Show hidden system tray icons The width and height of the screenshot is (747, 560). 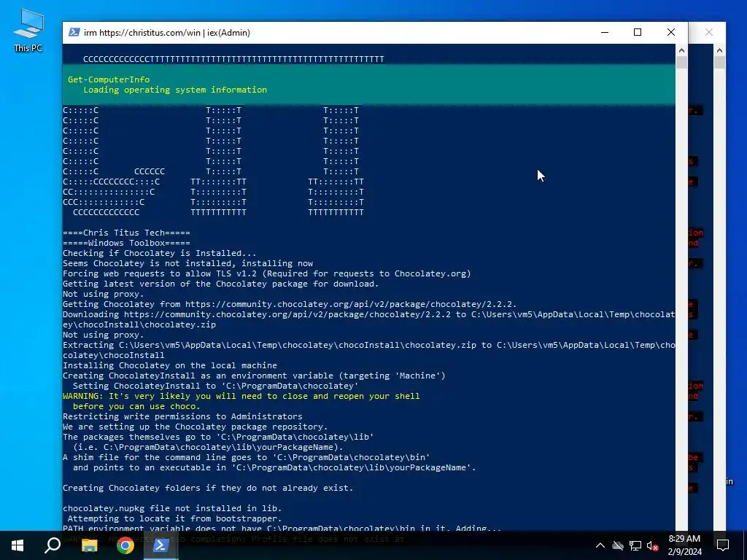600,545
